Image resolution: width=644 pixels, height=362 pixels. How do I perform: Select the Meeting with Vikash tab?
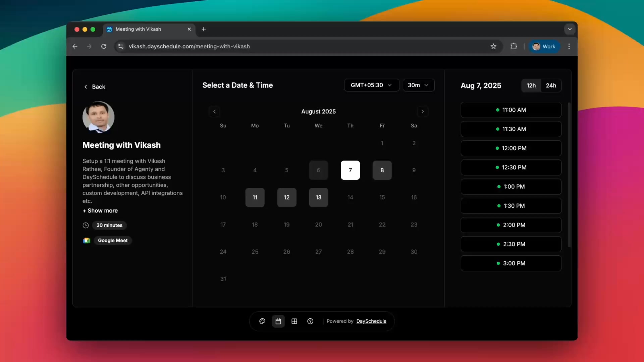click(149, 29)
